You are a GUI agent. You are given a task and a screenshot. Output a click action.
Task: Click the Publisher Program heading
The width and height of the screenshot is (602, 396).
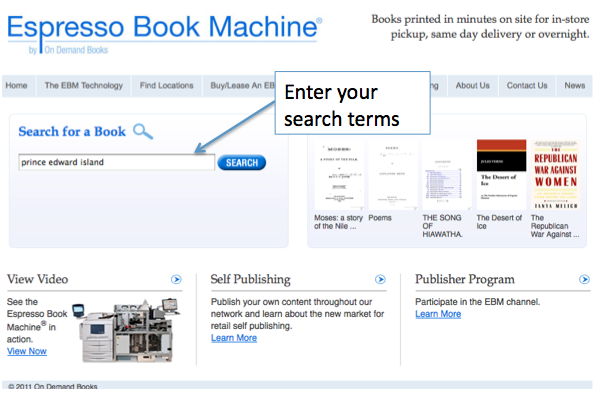pyautogui.click(x=465, y=279)
